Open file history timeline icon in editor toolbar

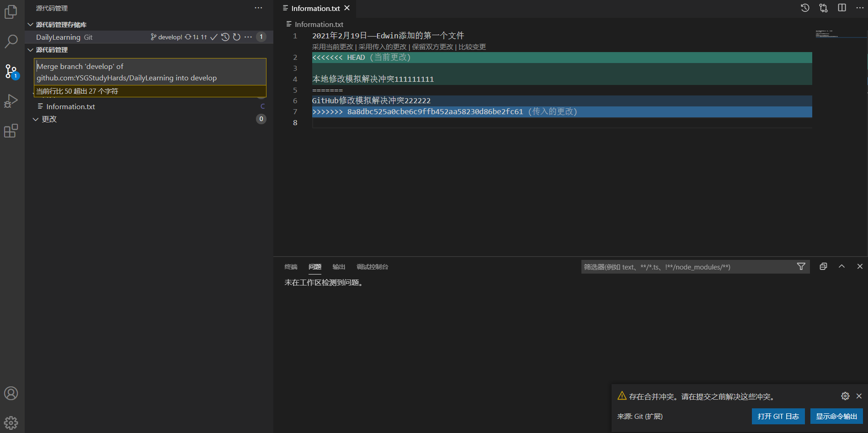[805, 8]
